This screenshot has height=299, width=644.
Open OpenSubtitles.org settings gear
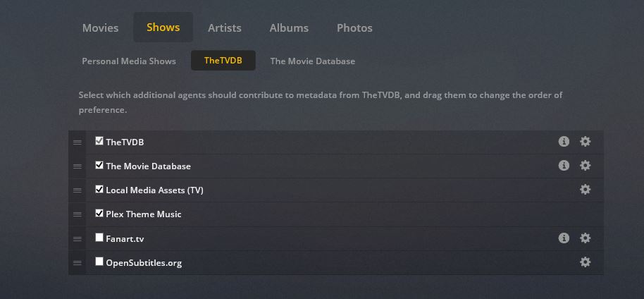pyautogui.click(x=585, y=262)
